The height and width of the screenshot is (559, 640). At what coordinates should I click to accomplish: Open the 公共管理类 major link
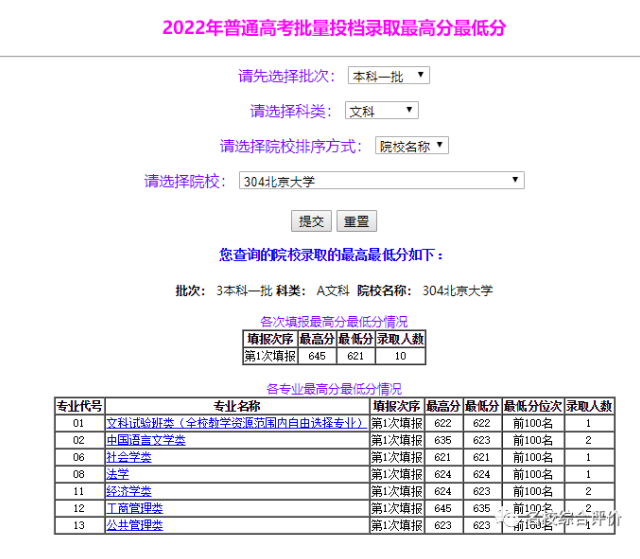tap(134, 525)
